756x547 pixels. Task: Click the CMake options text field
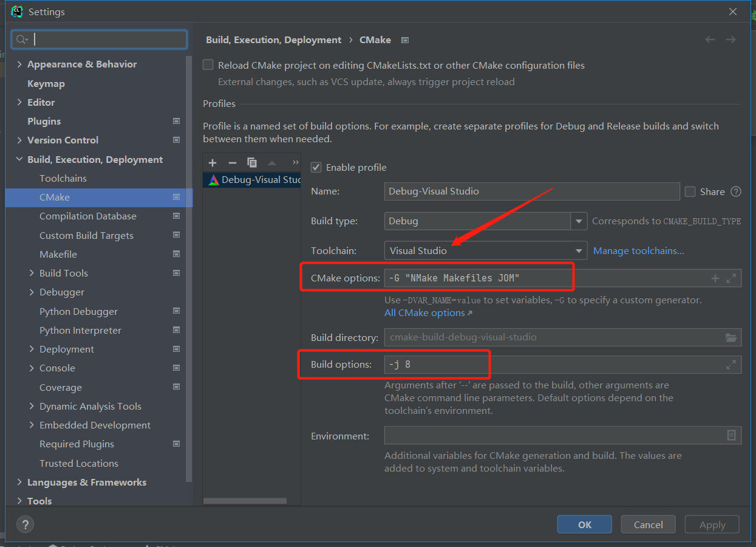pyautogui.click(x=563, y=278)
